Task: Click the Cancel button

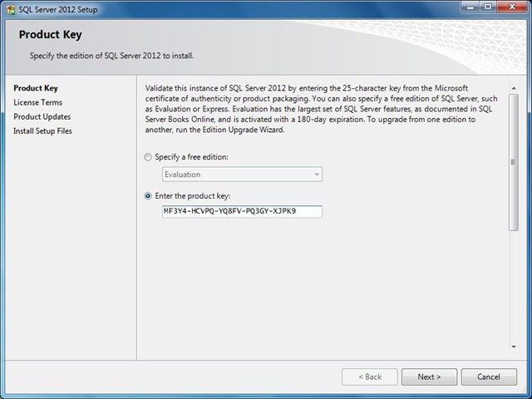Action: pos(489,377)
